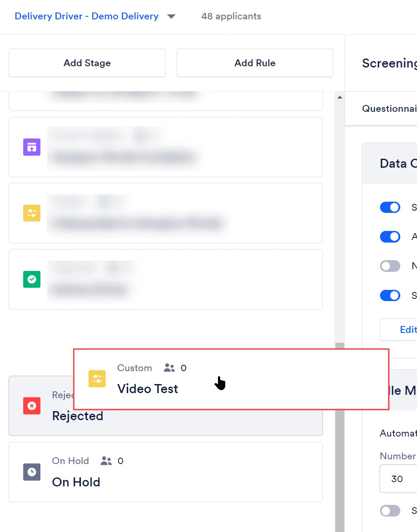417x532 pixels.
Task: Click the applicant count 0 on Video Test card
Action: click(x=184, y=368)
